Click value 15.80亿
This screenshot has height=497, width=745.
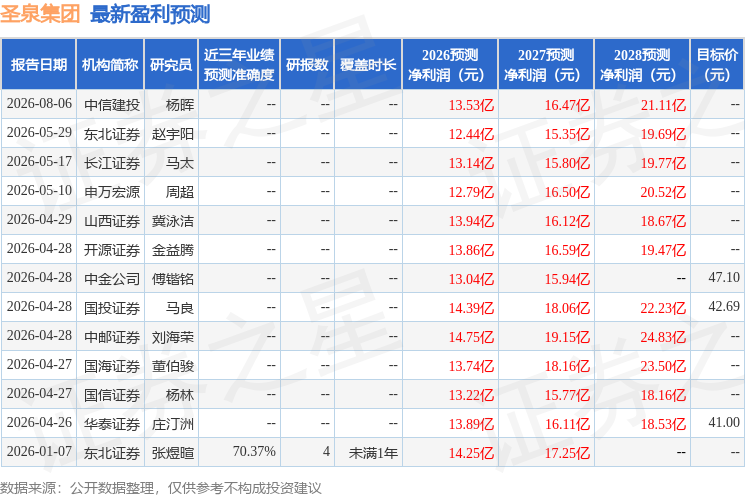click(x=567, y=163)
